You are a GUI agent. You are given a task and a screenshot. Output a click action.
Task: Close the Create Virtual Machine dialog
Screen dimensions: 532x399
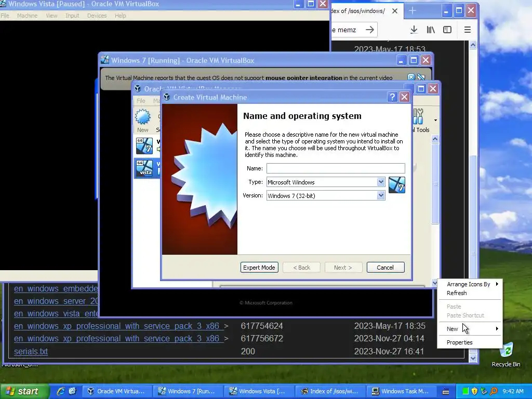[x=404, y=97]
